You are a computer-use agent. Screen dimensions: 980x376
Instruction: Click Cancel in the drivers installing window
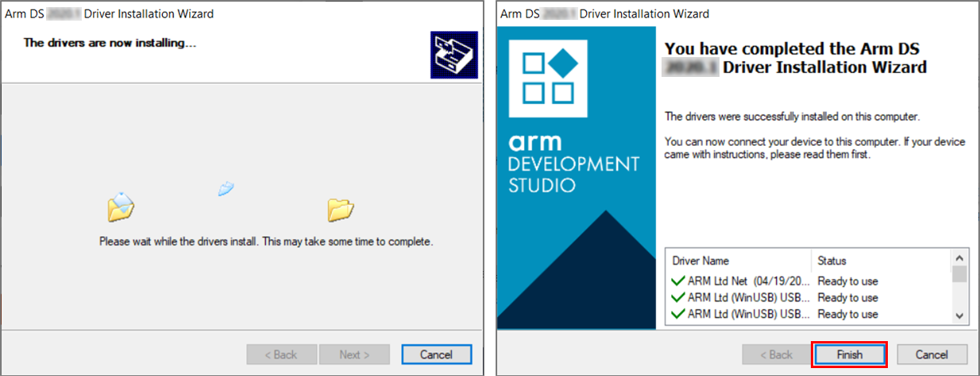[437, 355]
